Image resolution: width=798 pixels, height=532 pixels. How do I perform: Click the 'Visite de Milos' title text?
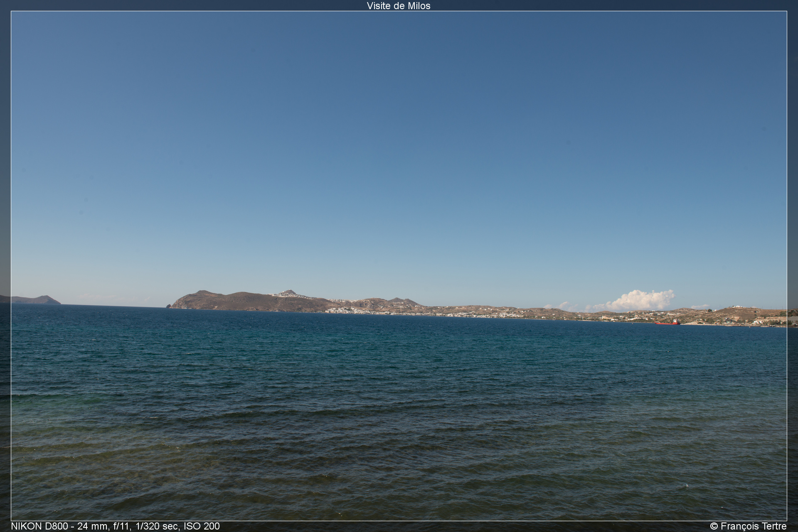point(399,6)
